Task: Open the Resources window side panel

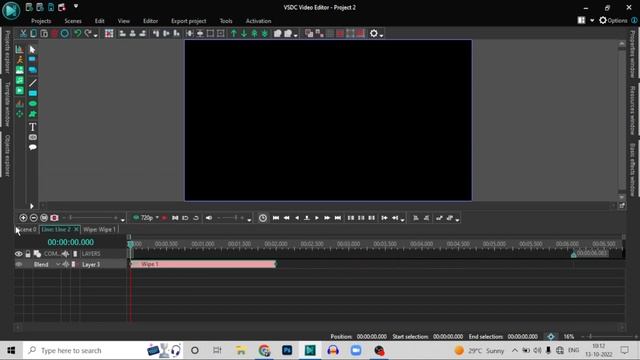Action: [x=633, y=110]
